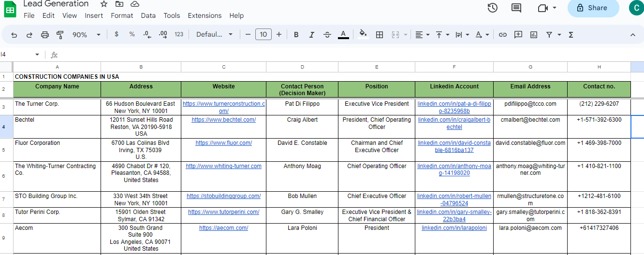Open the Data menu
The image size is (644, 255).
(x=148, y=15)
